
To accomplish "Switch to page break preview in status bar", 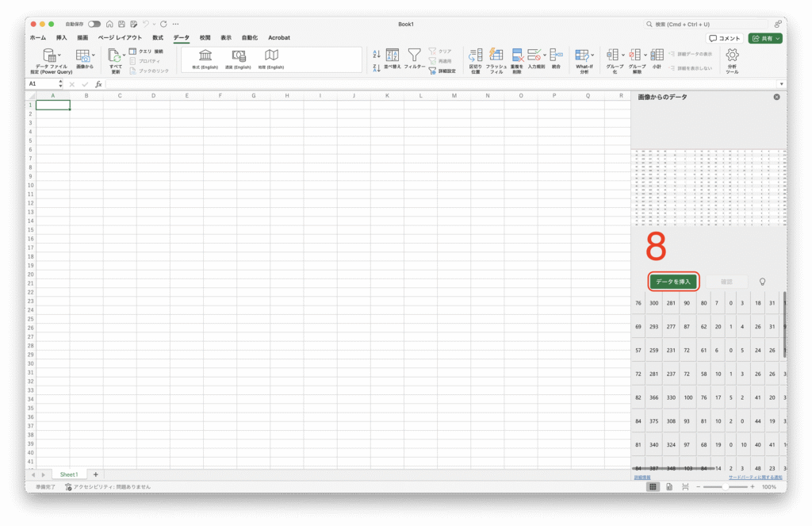I will (685, 486).
